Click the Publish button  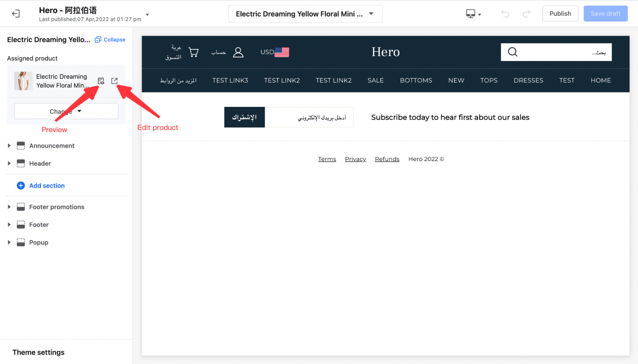click(x=560, y=13)
